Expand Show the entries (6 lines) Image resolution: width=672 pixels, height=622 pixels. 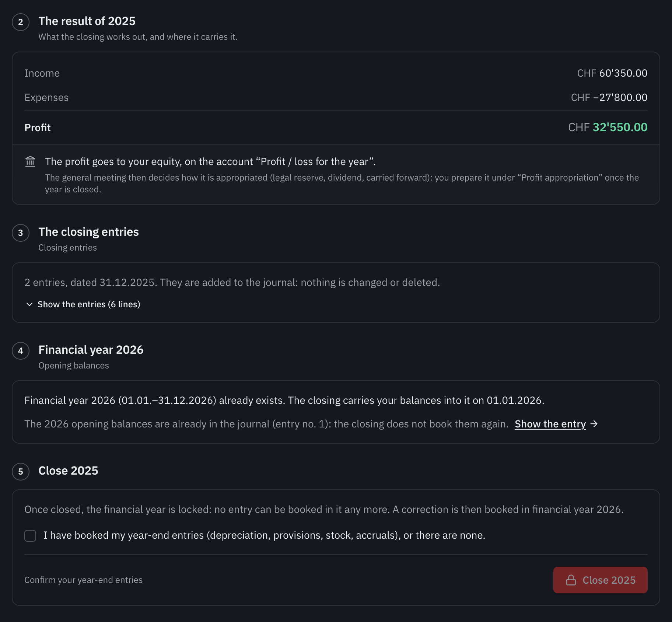[x=83, y=304]
